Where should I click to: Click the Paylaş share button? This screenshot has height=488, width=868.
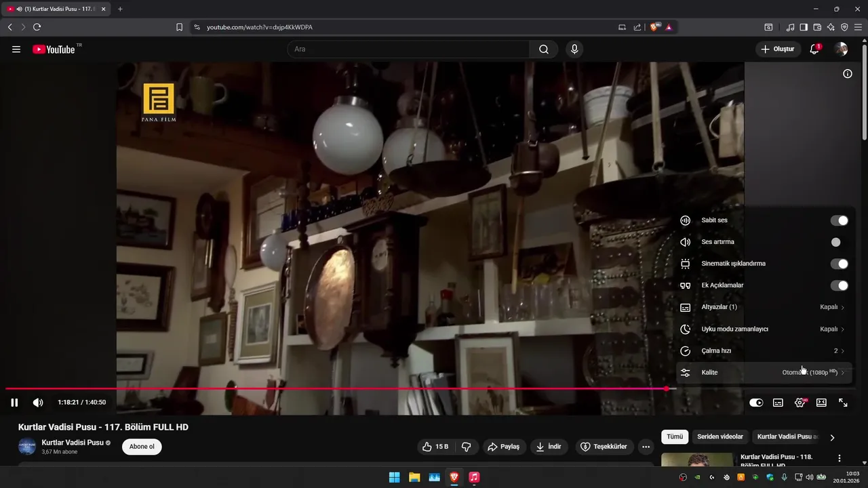point(503,447)
